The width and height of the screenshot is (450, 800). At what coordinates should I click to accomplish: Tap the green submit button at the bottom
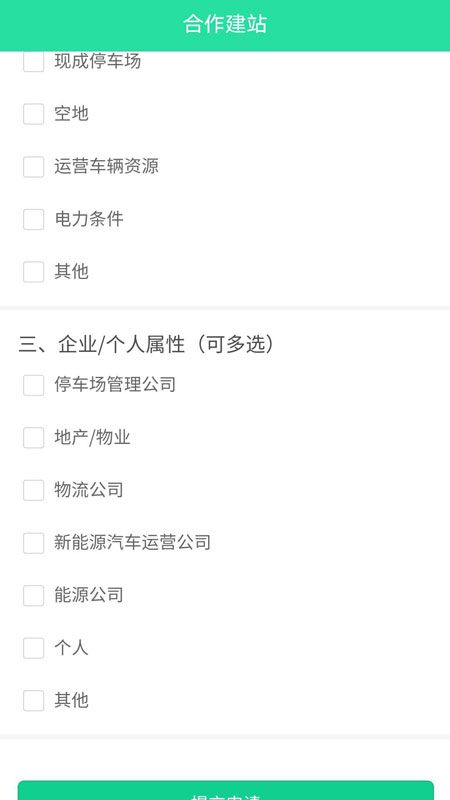(226, 790)
